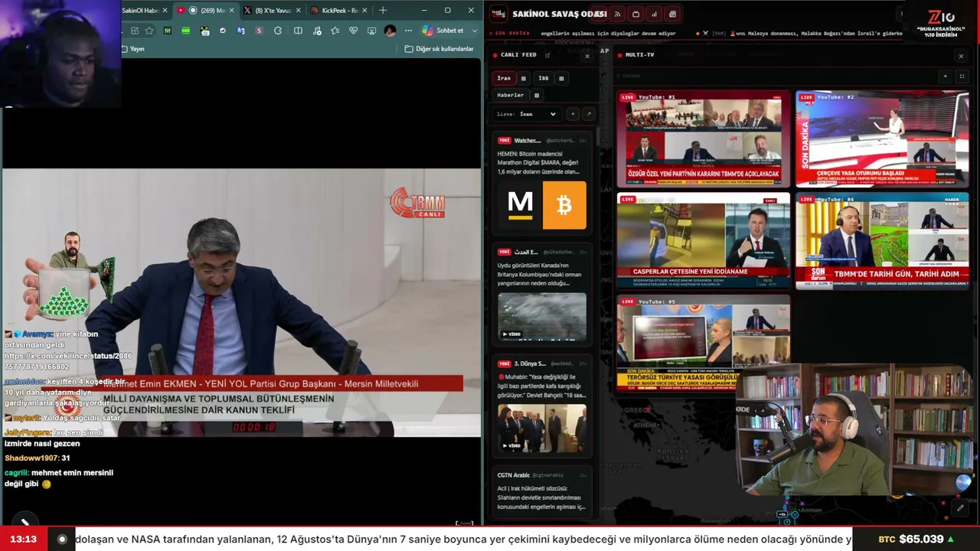Switch to the SakinOl Haber browser tab
The height and width of the screenshot is (551, 980).
coord(144,11)
